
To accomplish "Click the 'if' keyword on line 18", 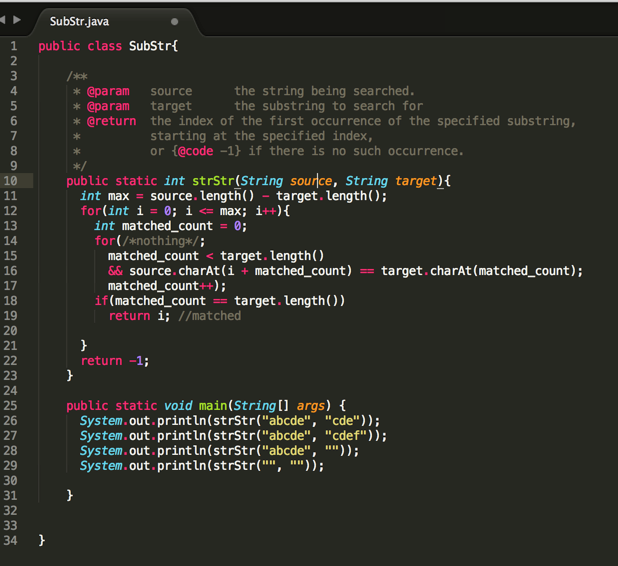I will coord(101,301).
